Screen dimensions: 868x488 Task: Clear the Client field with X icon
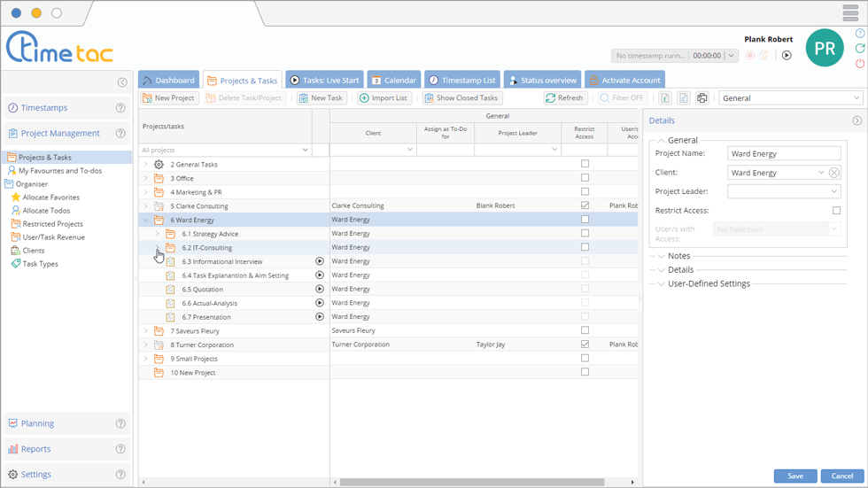(834, 173)
